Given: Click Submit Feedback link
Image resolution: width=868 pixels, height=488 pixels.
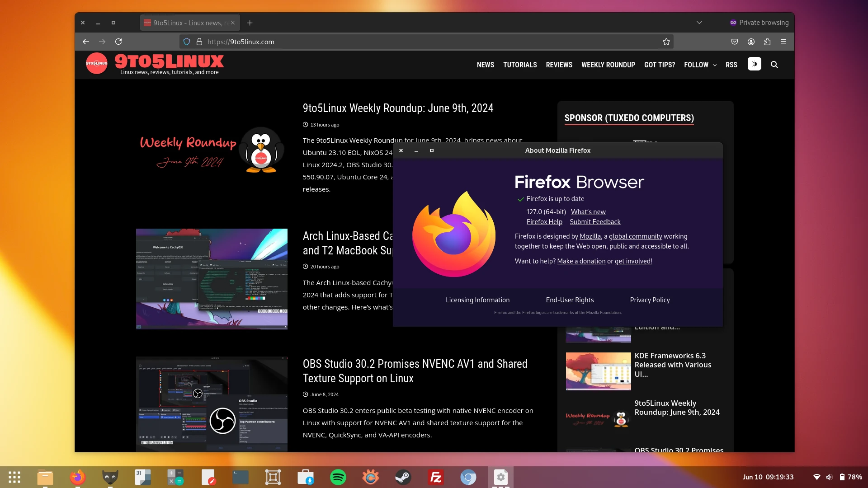Looking at the screenshot, I should pos(595,221).
